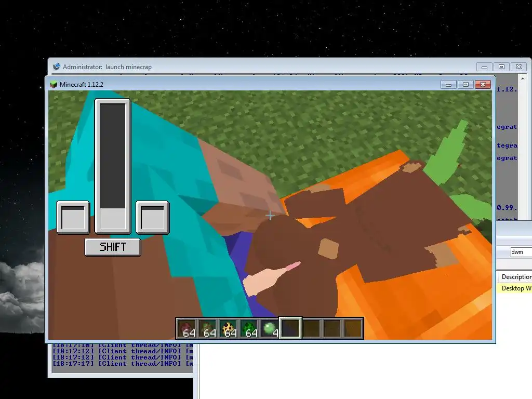Click the console scrollbar up arrow
532x399 pixels.
pos(523,78)
